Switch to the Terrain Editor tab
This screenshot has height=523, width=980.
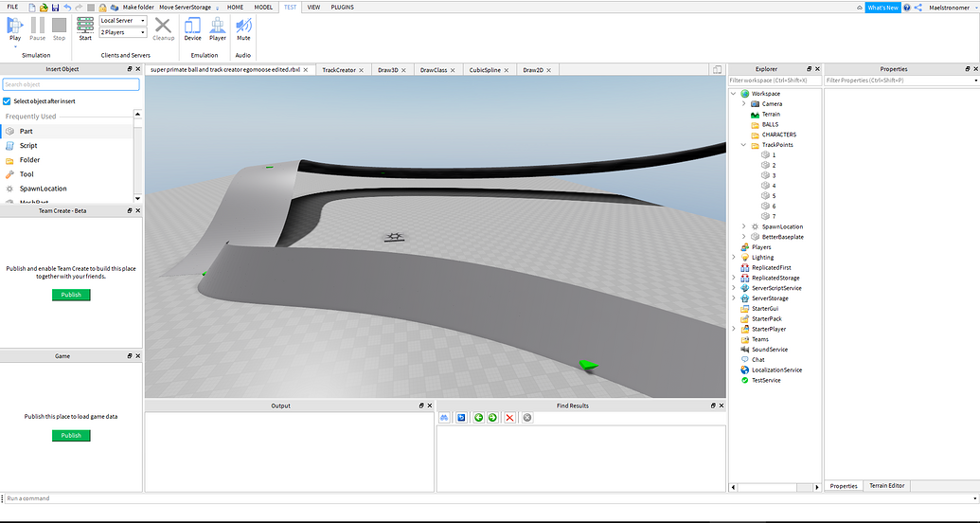(x=887, y=485)
